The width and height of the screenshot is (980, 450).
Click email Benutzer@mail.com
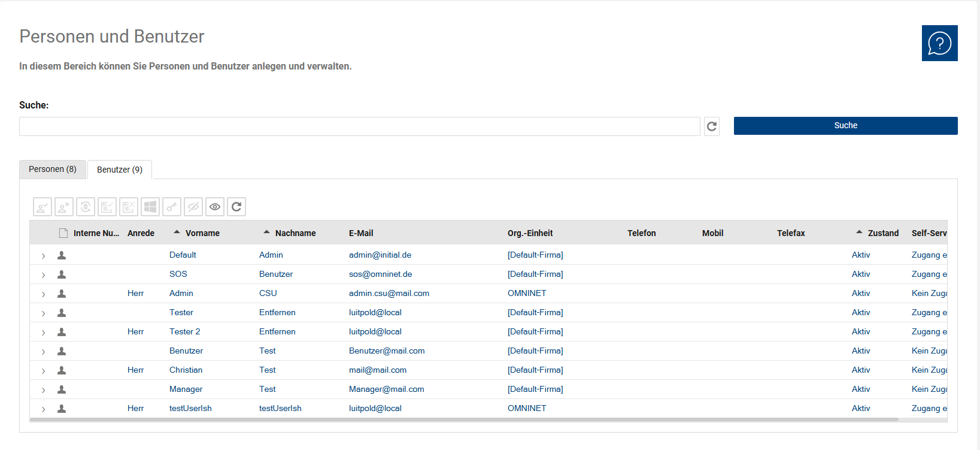(x=387, y=351)
